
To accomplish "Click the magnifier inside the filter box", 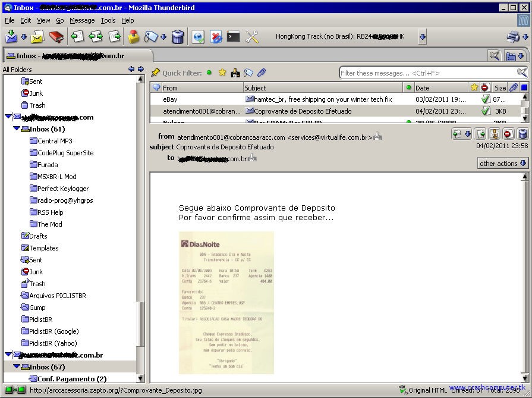I will point(522,73).
